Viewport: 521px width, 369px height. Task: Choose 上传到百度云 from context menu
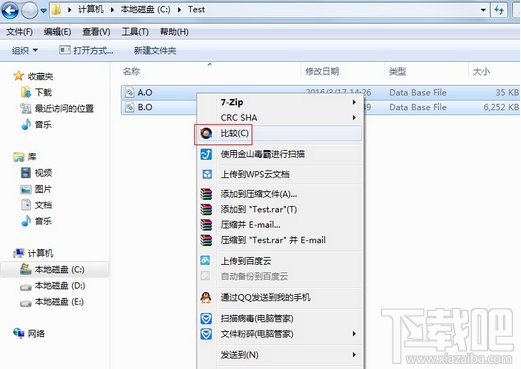pos(246,261)
